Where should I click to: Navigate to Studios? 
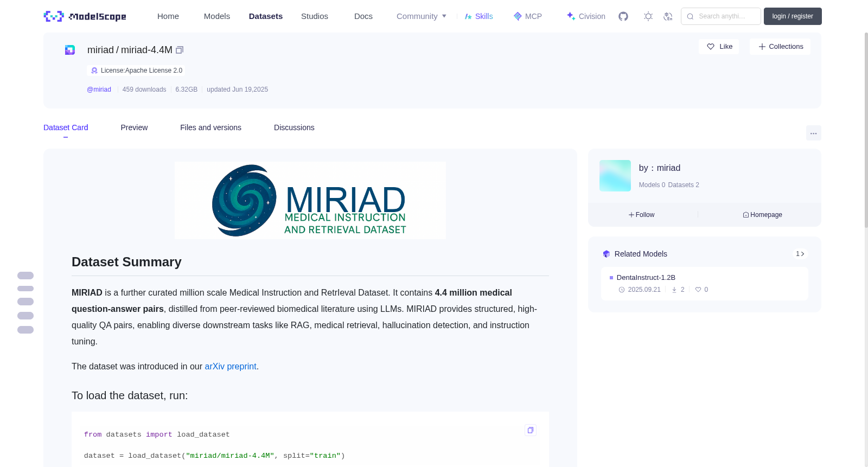[x=315, y=16]
